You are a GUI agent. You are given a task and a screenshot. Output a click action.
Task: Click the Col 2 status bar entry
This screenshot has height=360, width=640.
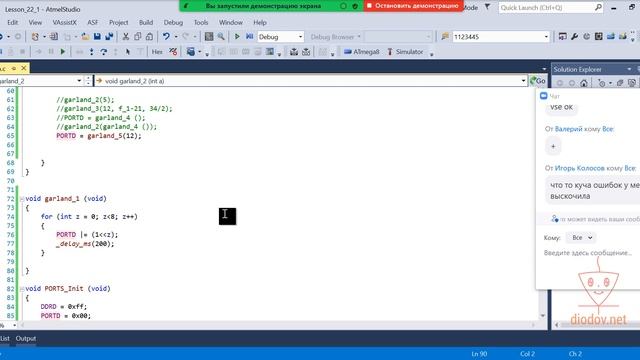point(527,354)
